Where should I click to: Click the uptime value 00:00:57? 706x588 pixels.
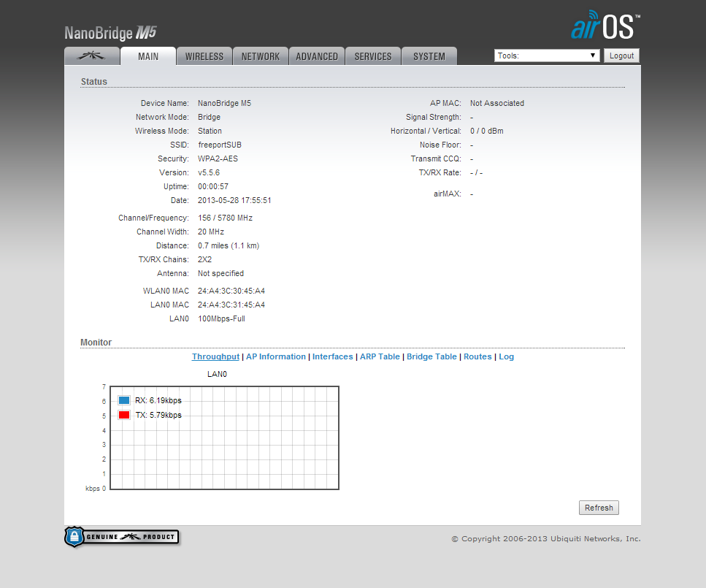click(213, 186)
